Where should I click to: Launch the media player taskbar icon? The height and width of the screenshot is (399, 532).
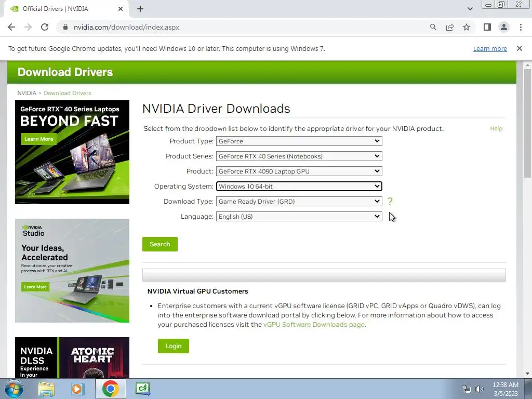tap(77, 389)
